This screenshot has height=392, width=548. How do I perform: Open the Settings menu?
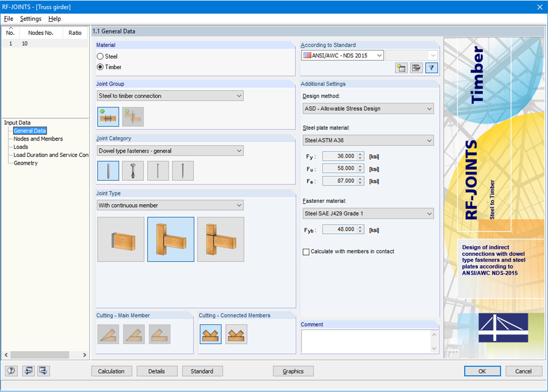31,18
